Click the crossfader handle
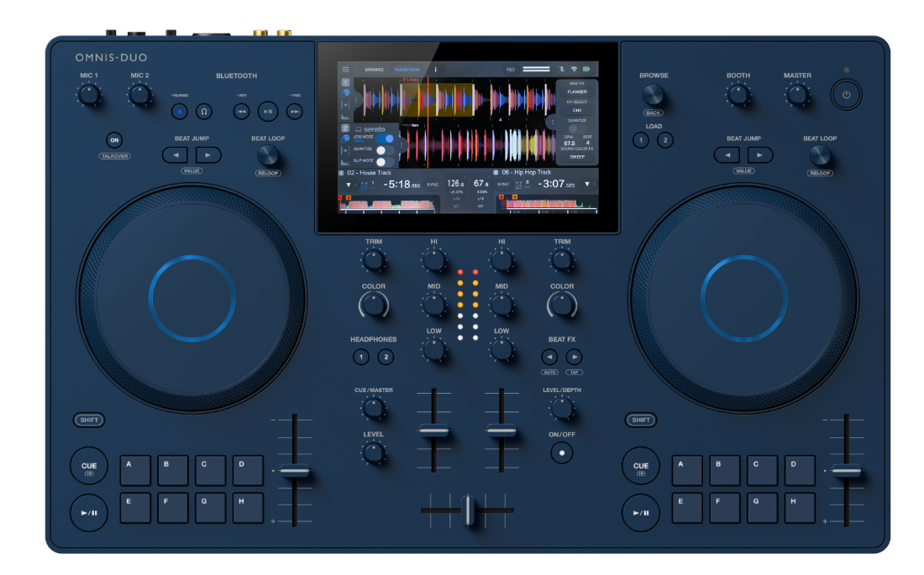This screenshot has height=575, width=924. 469,510
